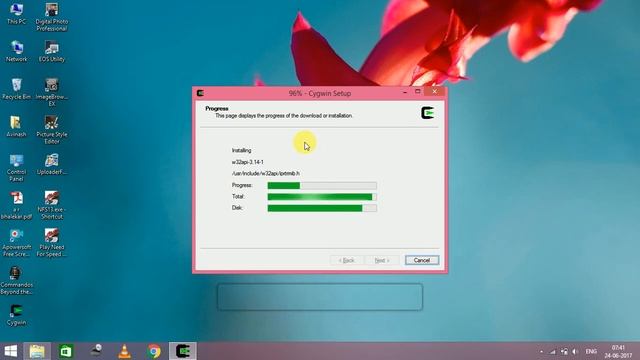This screenshot has height=360, width=640.
Task: Click the Disk progress bar
Action: 322,208
